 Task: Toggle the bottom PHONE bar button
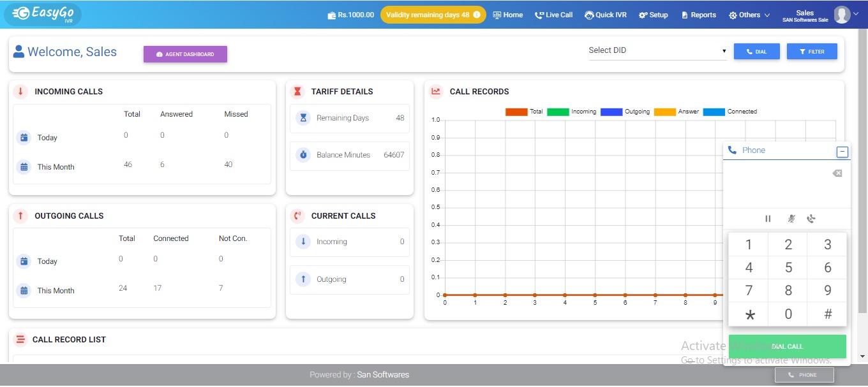804,375
